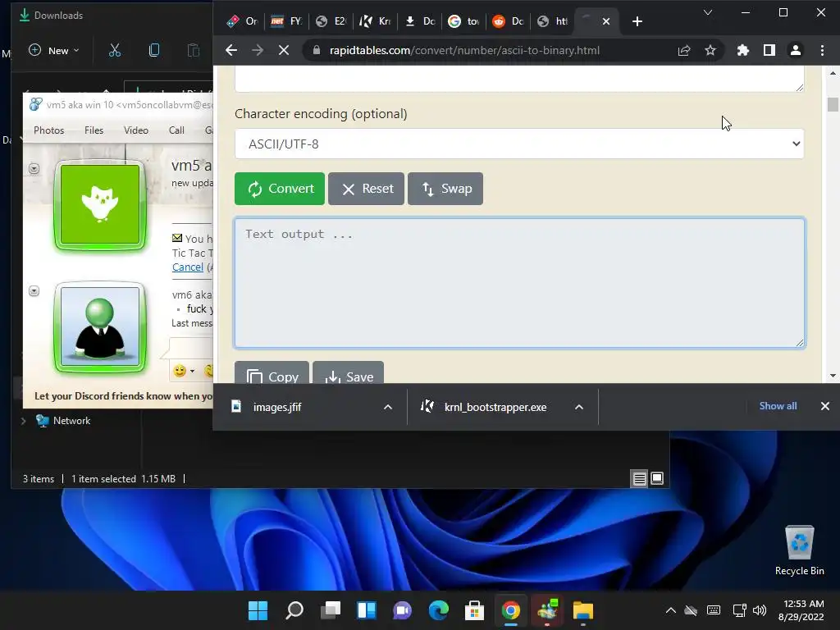Open Microsoft Edge from taskbar
840x630 pixels.
439,610
